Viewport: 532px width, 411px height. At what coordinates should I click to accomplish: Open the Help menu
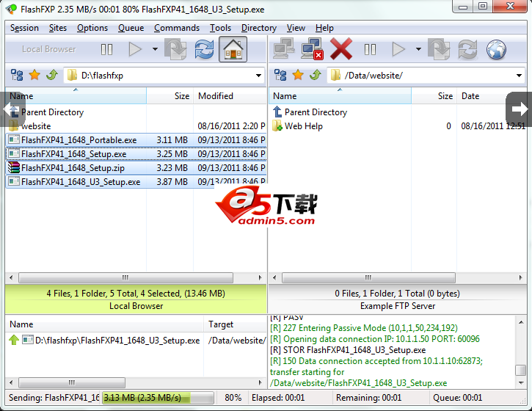(324, 28)
